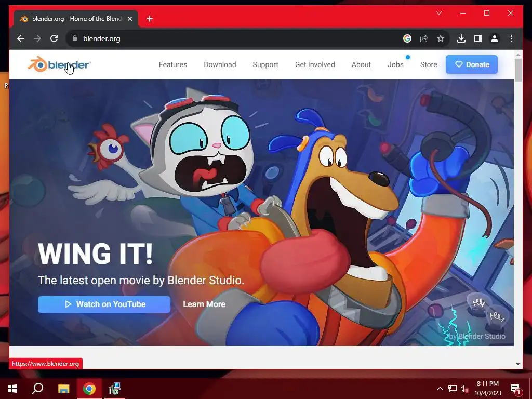
Task: Toggle the Chrome side panel
Action: 478,38
